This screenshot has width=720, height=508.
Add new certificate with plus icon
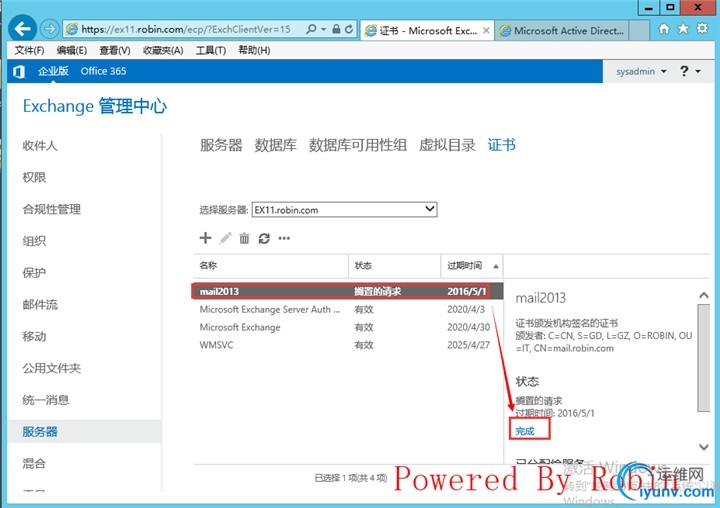point(205,238)
